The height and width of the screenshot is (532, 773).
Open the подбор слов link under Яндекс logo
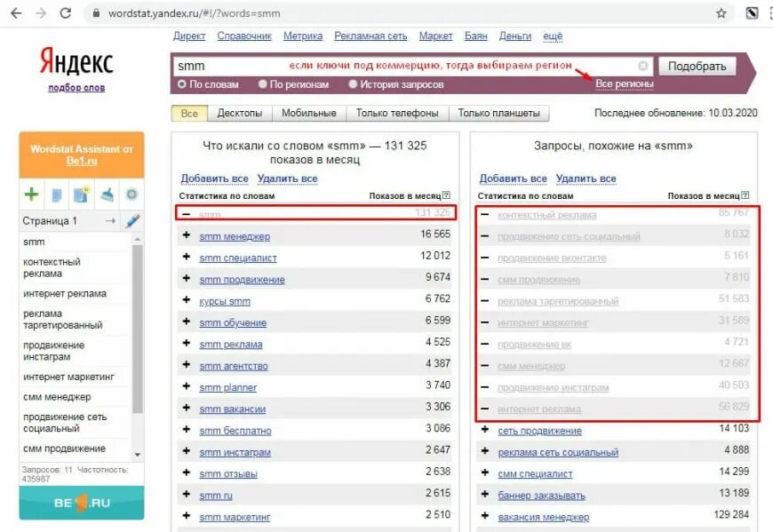(x=76, y=88)
